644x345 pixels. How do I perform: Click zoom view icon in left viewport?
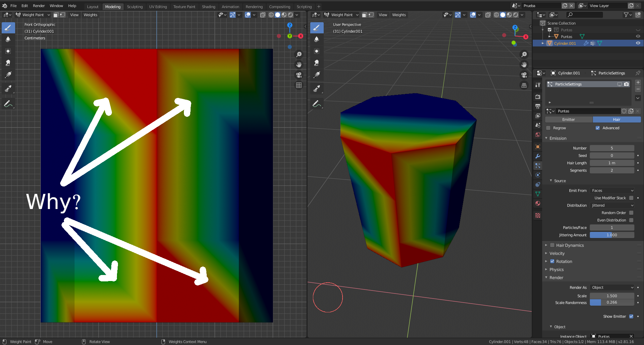299,55
